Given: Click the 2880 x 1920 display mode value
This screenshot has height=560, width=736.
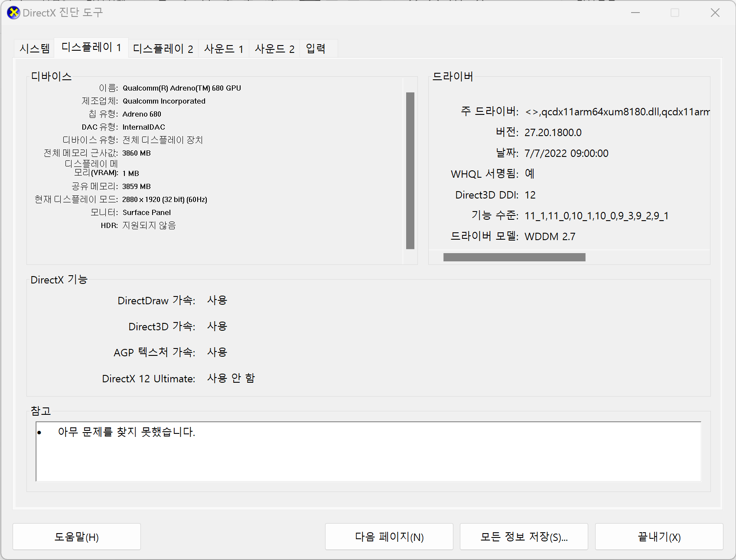Looking at the screenshot, I should 165,199.
